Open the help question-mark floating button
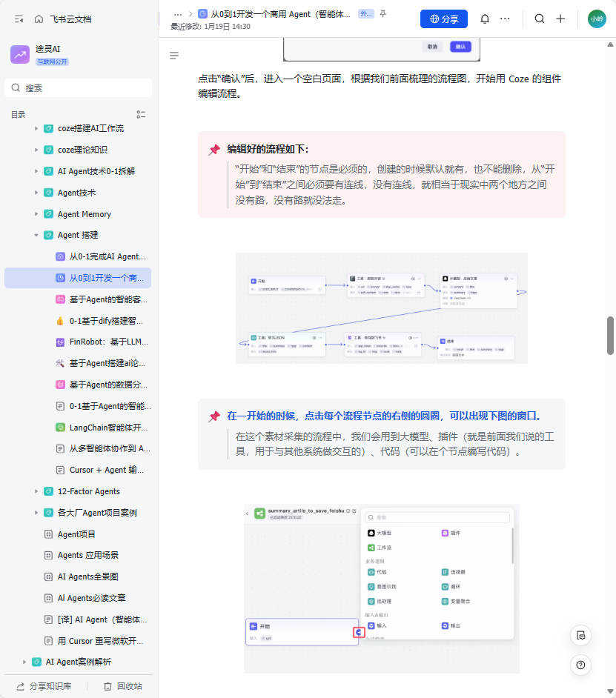 click(x=580, y=665)
